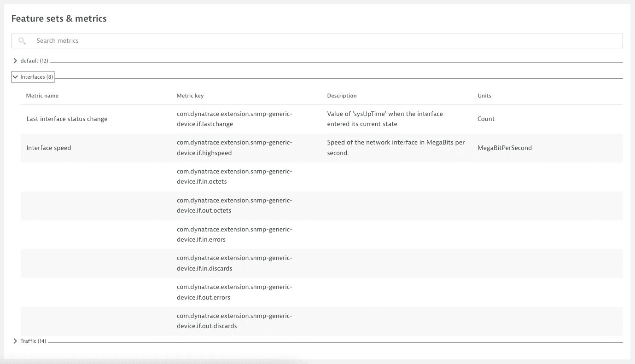Click the if.in.discards metric key
Image resolution: width=635 pixels, height=364 pixels.
coord(234,264)
